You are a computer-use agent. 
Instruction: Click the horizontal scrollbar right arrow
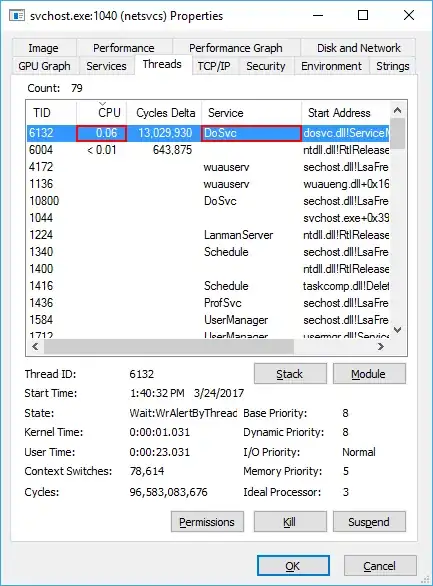pyautogui.click(x=381, y=346)
